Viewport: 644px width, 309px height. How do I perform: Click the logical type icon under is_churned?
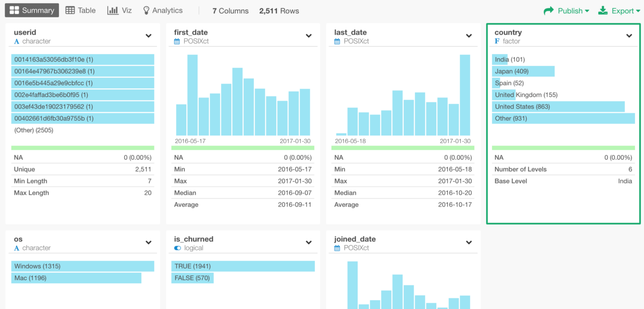pyautogui.click(x=178, y=248)
